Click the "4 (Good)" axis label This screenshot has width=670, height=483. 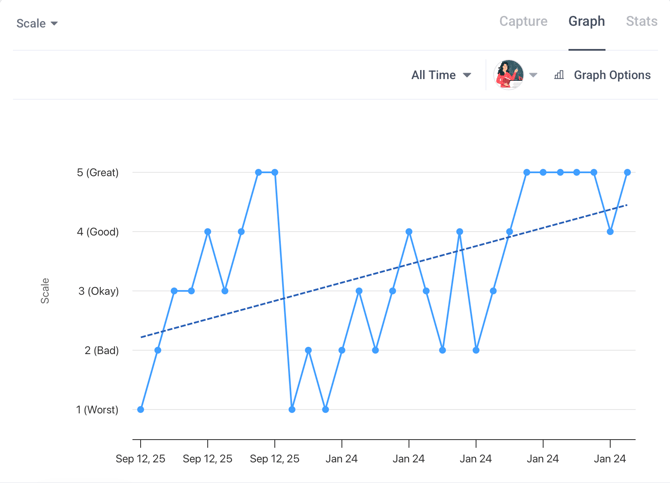[x=97, y=232]
